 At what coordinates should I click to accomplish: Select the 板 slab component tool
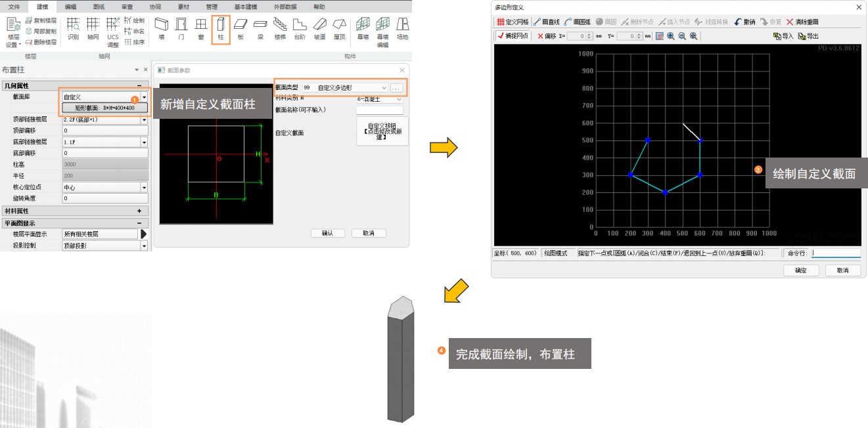coord(240,29)
